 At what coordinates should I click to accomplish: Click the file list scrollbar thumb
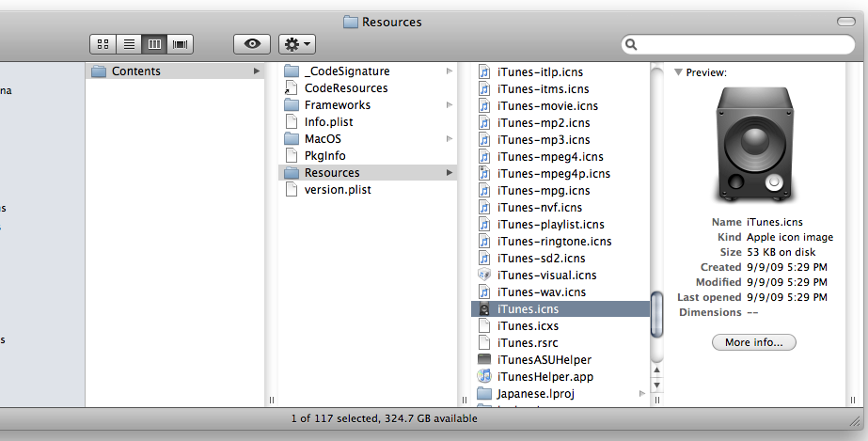pos(656,314)
